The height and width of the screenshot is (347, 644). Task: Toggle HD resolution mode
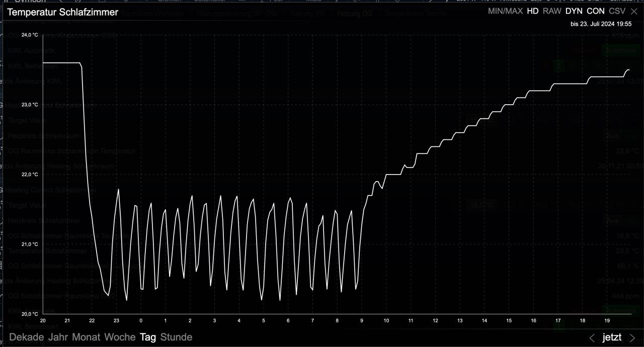[532, 11]
